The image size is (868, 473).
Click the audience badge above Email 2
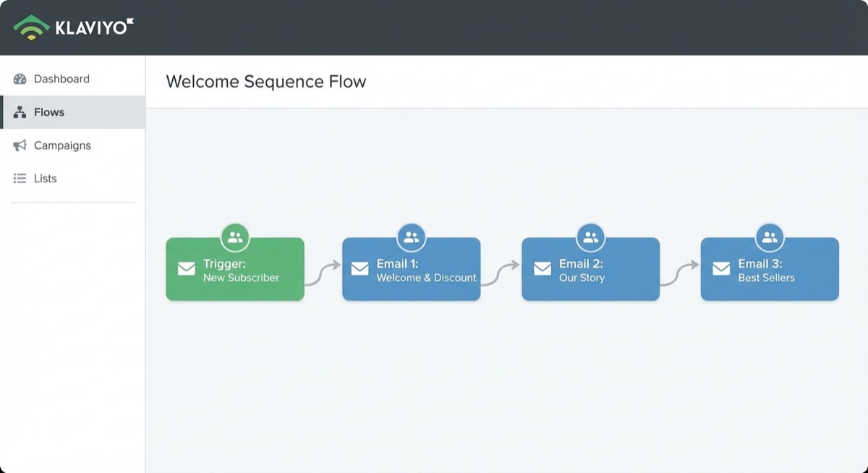pyautogui.click(x=590, y=235)
